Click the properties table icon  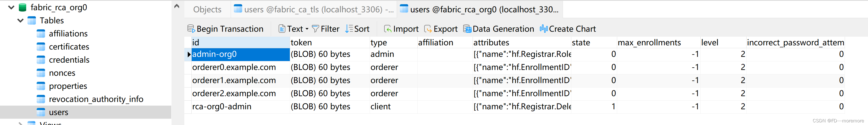[x=41, y=86]
